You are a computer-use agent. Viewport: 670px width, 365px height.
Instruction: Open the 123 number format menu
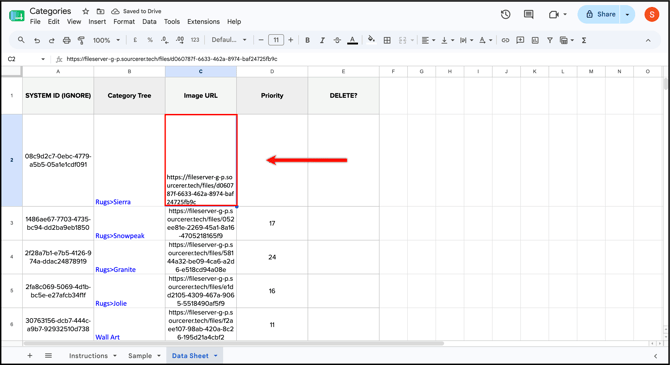tap(195, 40)
